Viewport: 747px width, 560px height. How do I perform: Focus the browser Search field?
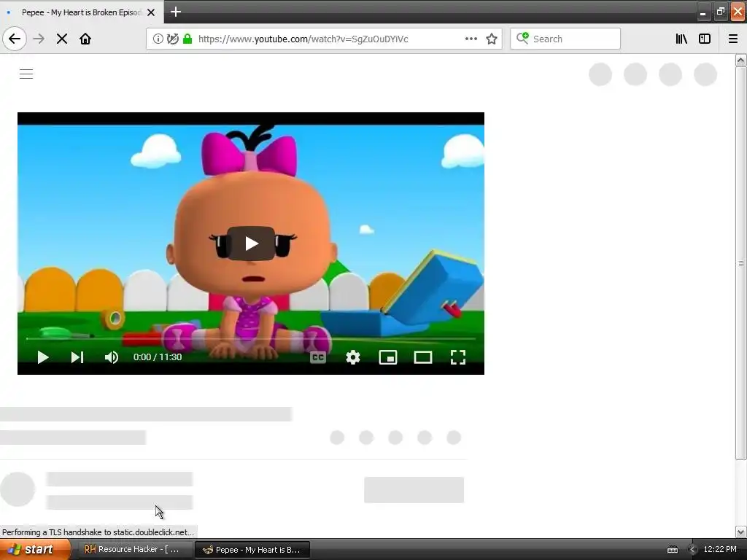(565, 39)
